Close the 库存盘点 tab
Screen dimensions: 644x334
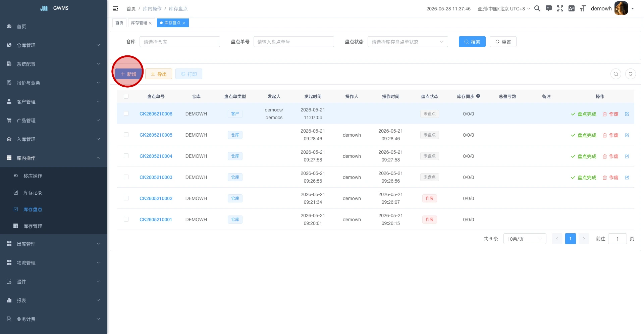coord(184,23)
